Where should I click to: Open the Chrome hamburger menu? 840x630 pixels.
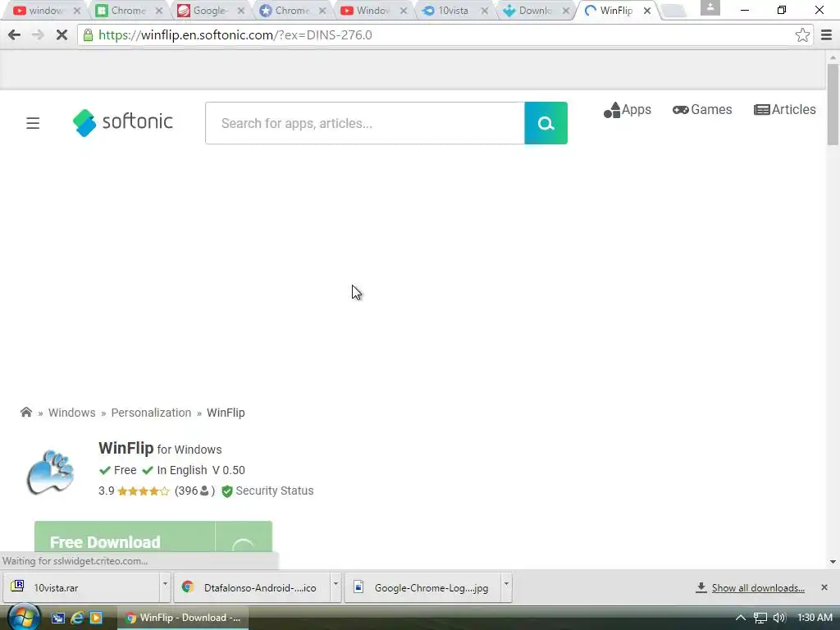(826, 35)
